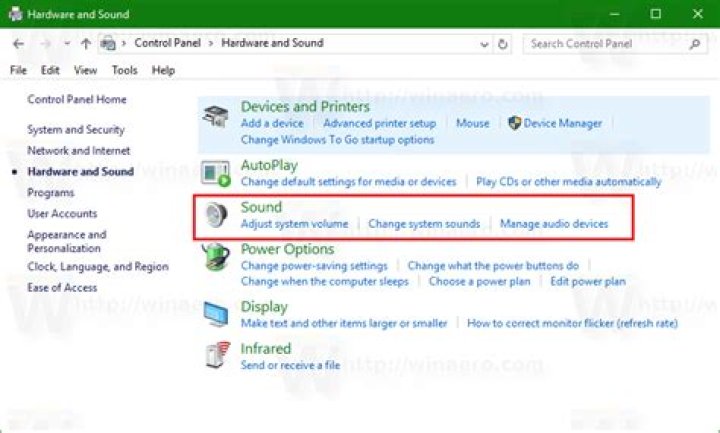This screenshot has height=433, width=720.
Task: Open Appearance and Personalization category
Action: 67,242
